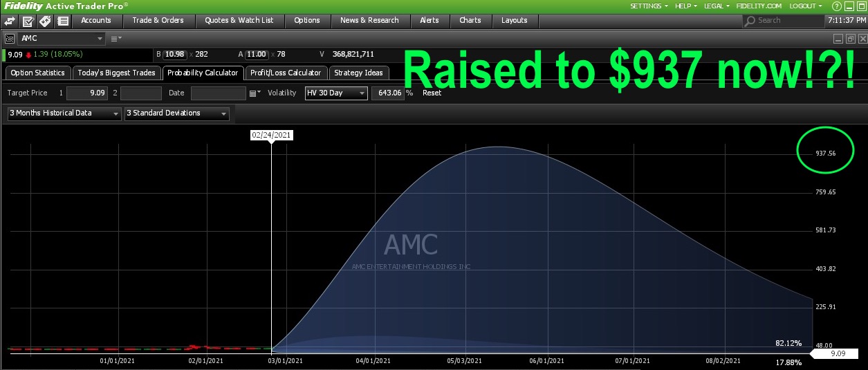Click the Target Price 2 field

coord(140,93)
